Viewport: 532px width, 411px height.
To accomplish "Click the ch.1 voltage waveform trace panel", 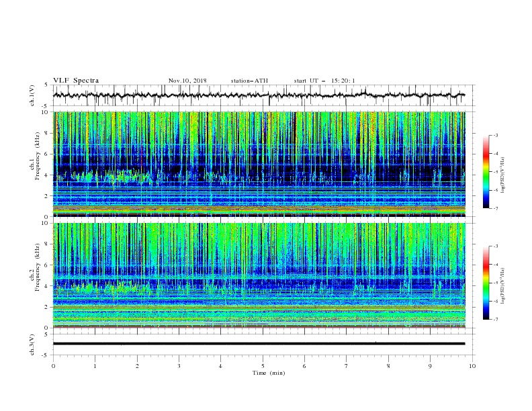I will coord(264,95).
